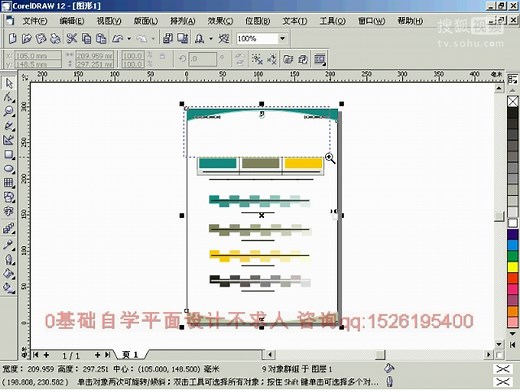Open the 视图(V) menu
The height and width of the screenshot is (390, 520).
click(109, 21)
